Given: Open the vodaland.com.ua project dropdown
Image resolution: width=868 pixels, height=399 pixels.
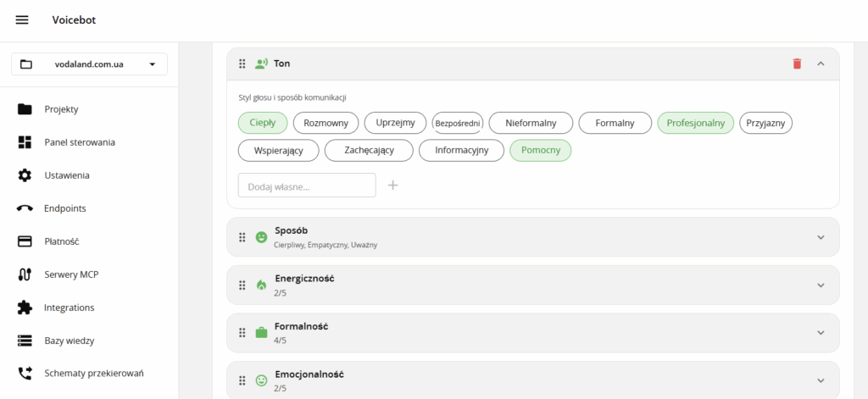Looking at the screenshot, I should pos(89,64).
